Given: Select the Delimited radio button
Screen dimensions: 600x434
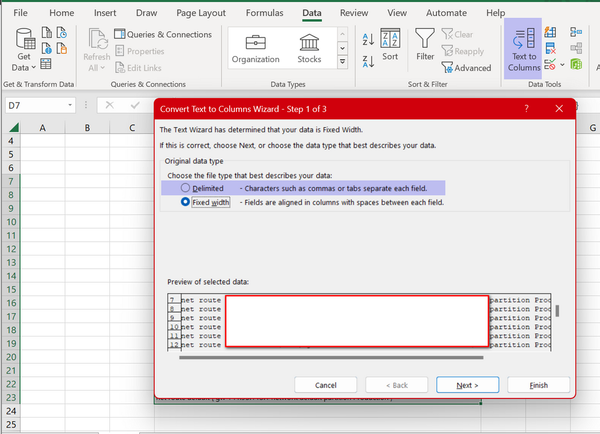Looking at the screenshot, I should coord(186,187).
